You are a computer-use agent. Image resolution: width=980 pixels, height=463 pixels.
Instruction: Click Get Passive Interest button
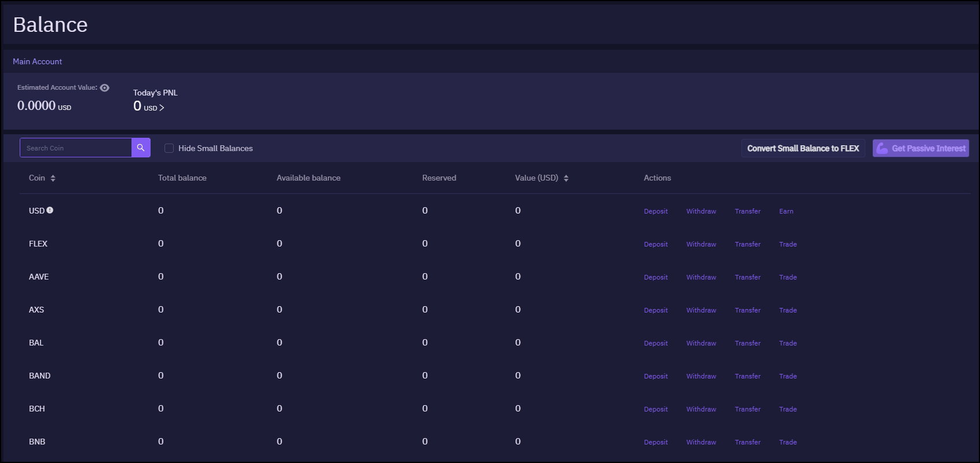(921, 148)
